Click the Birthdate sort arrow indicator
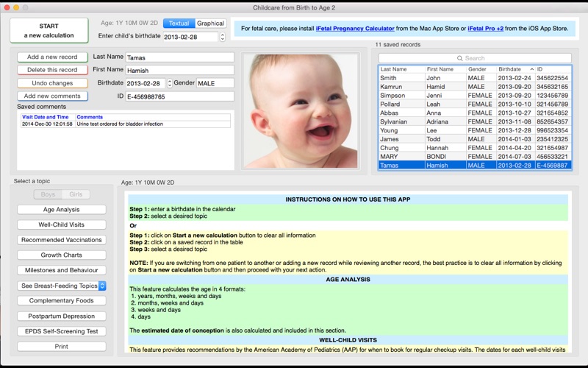This screenshot has height=368, width=588. [x=531, y=69]
